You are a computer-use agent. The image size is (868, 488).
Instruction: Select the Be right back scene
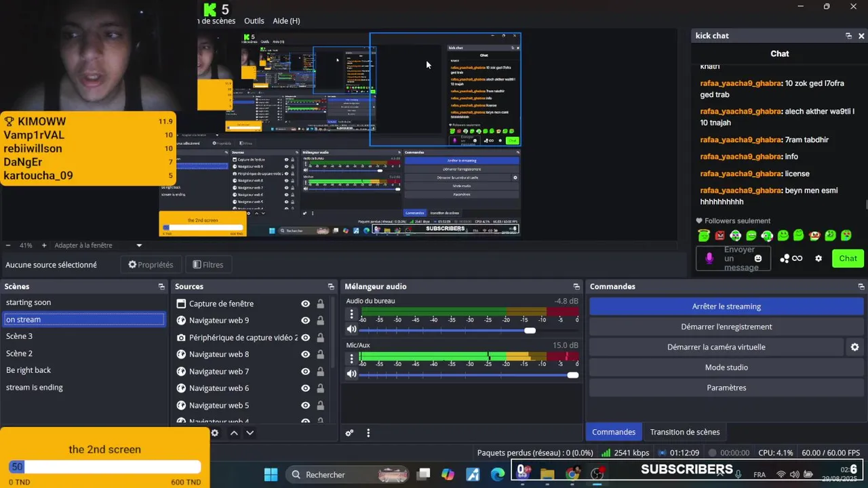84,370
